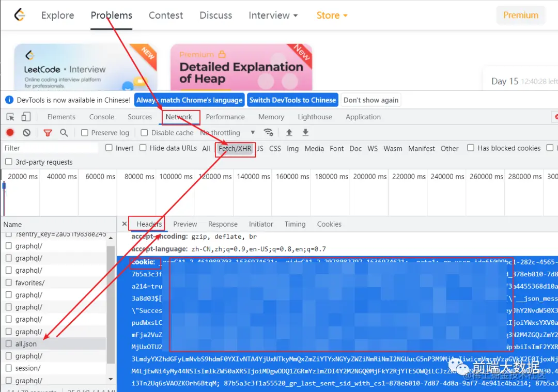Click Switch DevTools to Chinese button
Viewport: 558px width, 392px height.
click(x=292, y=100)
